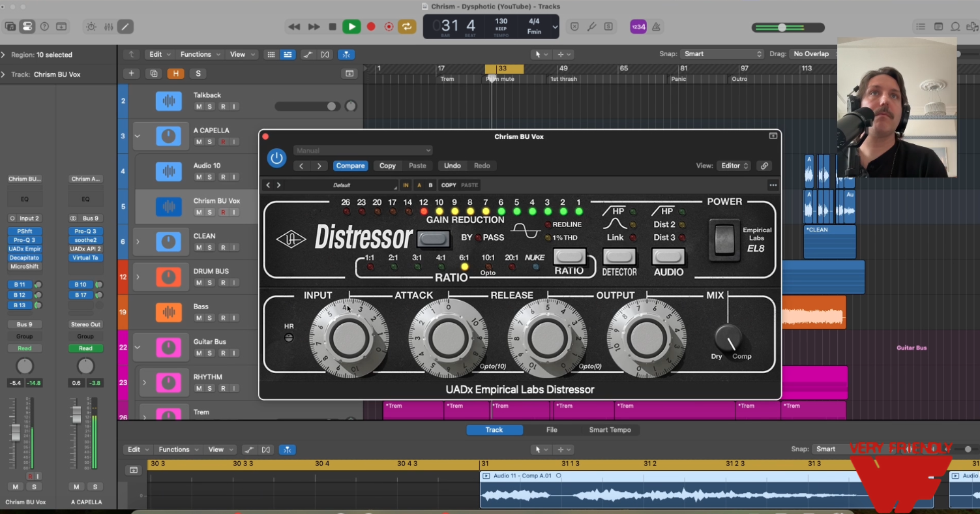Toggle Distressor plug-in power bypass button
The height and width of the screenshot is (514, 980).
277,158
